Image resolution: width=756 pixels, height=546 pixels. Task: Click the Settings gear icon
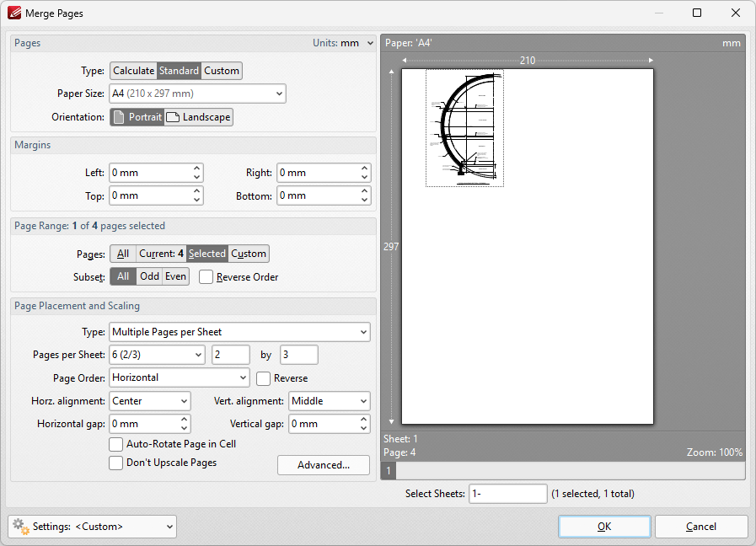coord(19,526)
